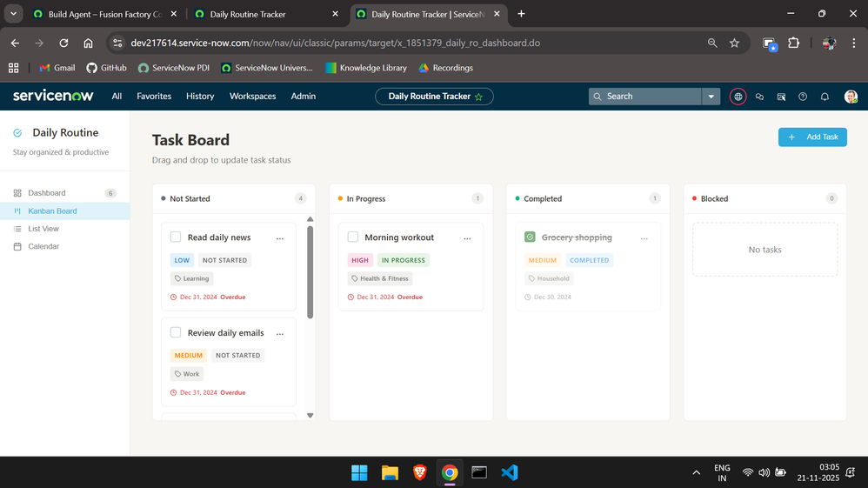
Task: Click the Daily Routine check-circle logo
Action: pyautogui.click(x=17, y=133)
